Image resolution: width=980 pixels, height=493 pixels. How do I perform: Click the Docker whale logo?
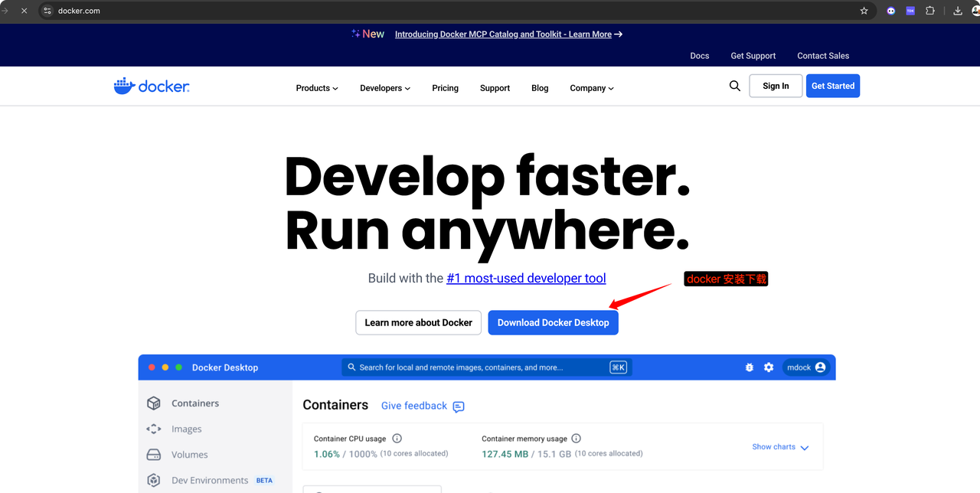[152, 87]
